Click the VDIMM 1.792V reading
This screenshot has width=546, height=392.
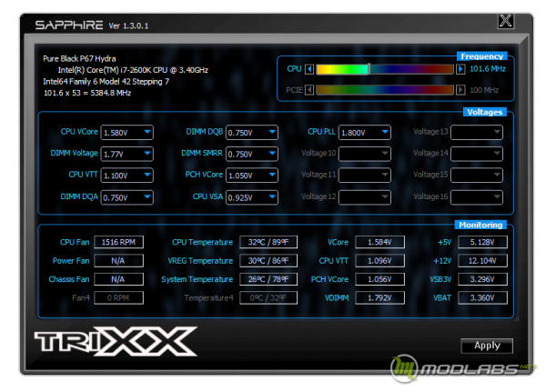379,297
